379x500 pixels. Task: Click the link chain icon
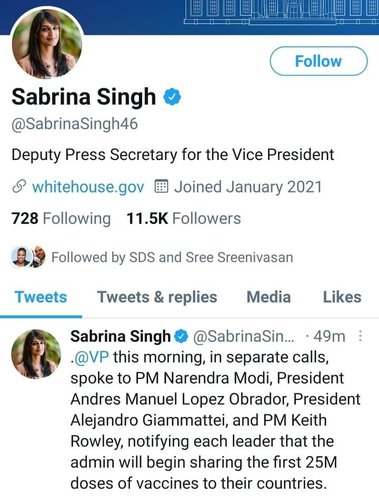19,187
